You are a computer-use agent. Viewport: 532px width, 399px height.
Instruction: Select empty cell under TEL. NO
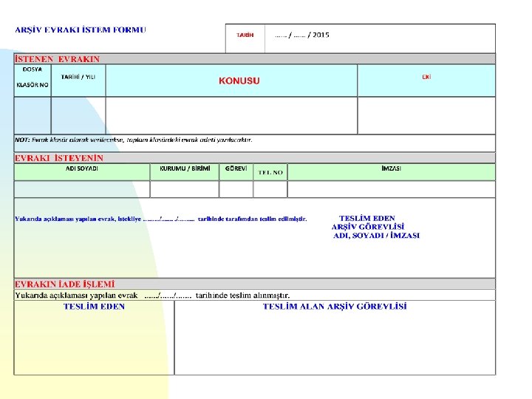tap(270, 189)
